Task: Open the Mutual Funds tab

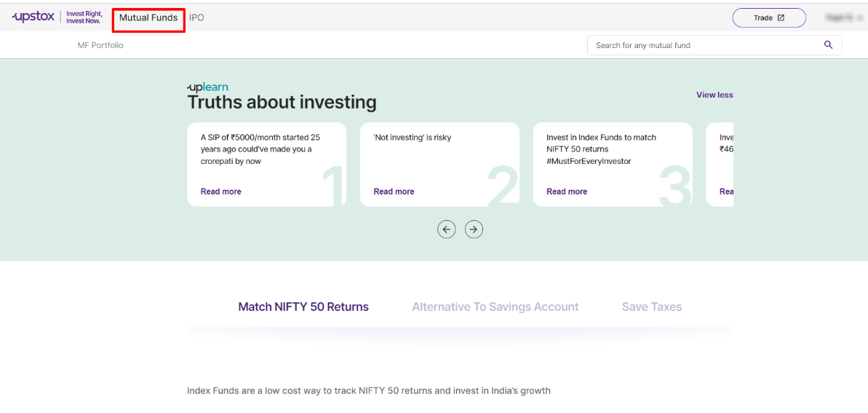Action: click(x=148, y=18)
